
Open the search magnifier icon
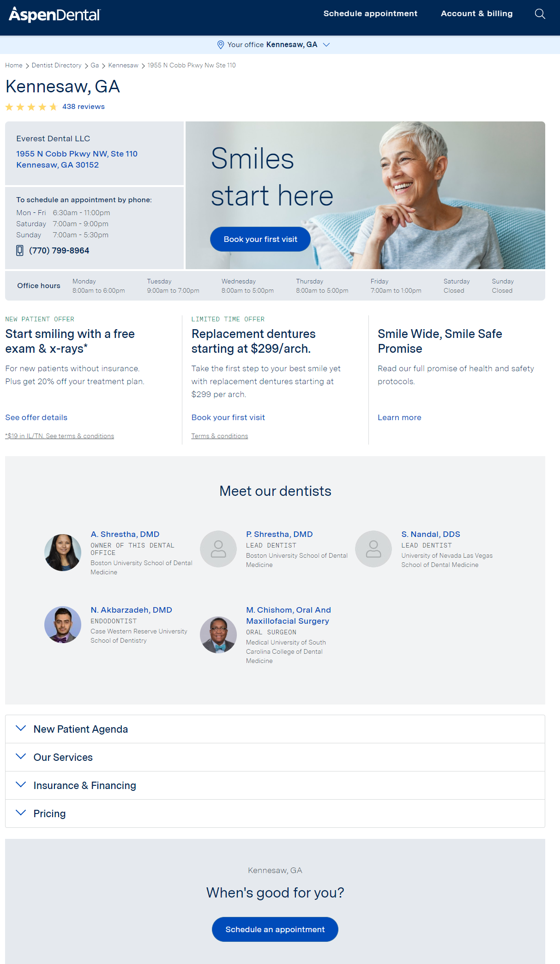(x=540, y=14)
